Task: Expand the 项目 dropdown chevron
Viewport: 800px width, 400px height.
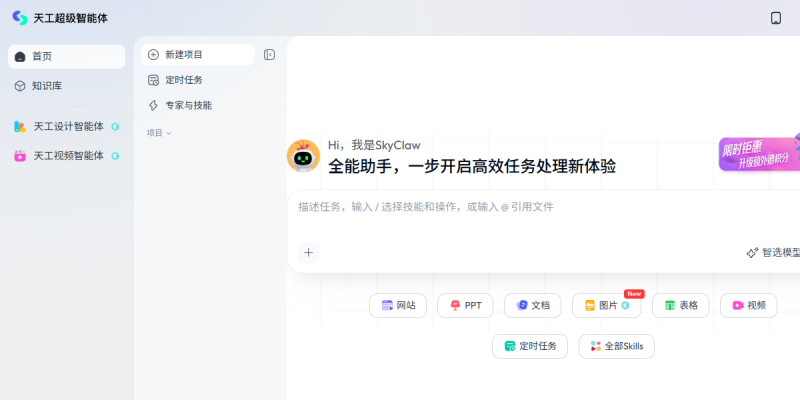Action: pos(169,133)
